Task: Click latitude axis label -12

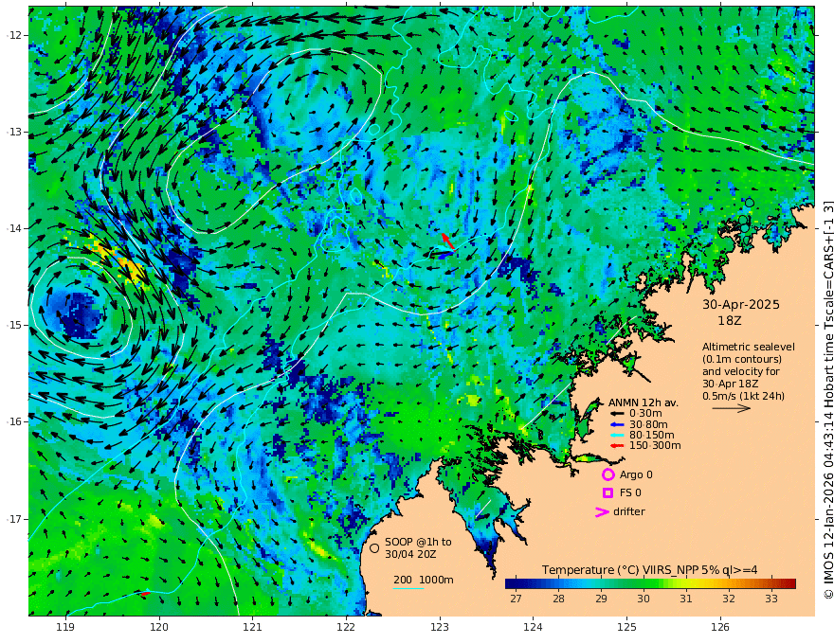Action: [15, 35]
